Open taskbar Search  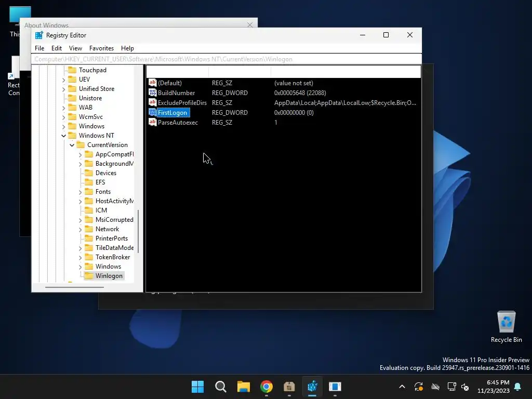[x=220, y=387]
